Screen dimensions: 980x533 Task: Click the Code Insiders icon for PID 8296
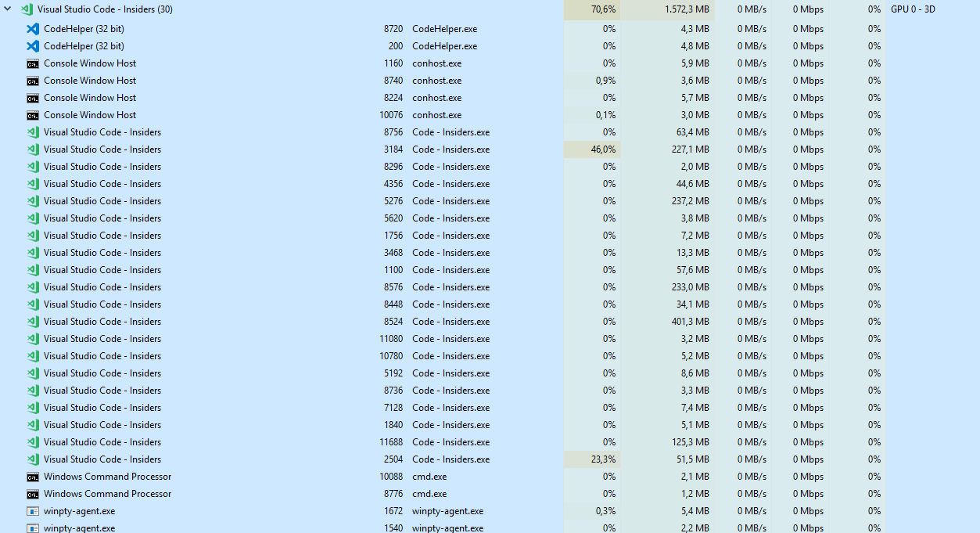(x=33, y=167)
